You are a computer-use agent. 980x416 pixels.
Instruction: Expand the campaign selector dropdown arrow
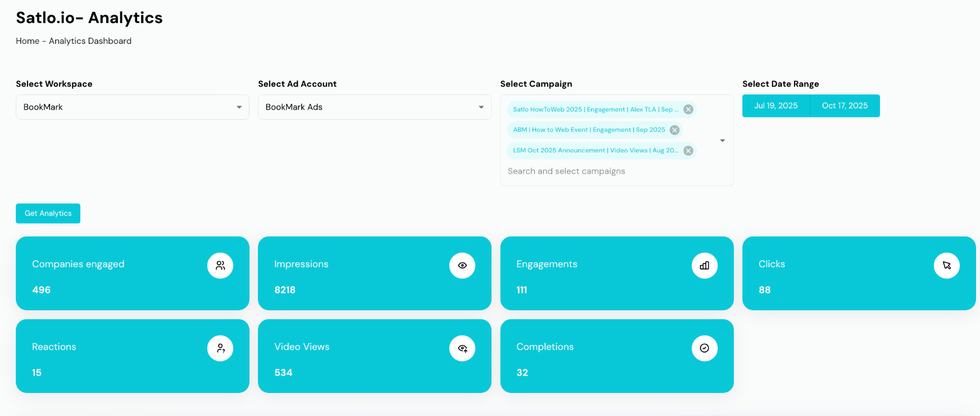[x=722, y=141]
